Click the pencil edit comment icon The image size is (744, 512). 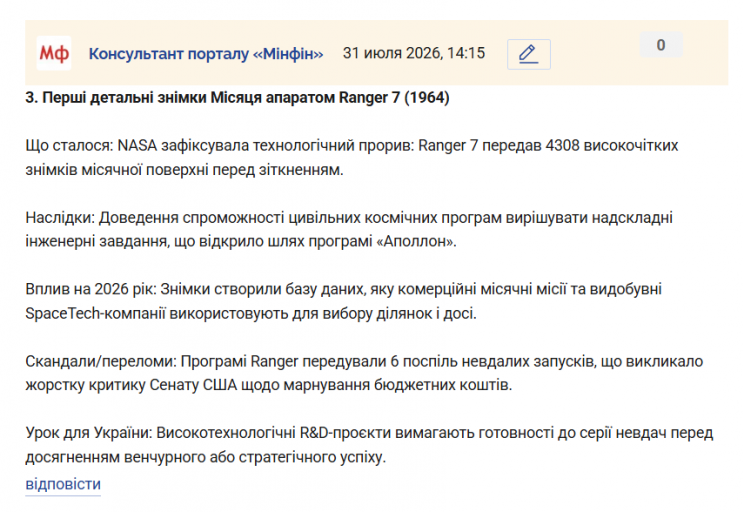pyautogui.click(x=529, y=54)
